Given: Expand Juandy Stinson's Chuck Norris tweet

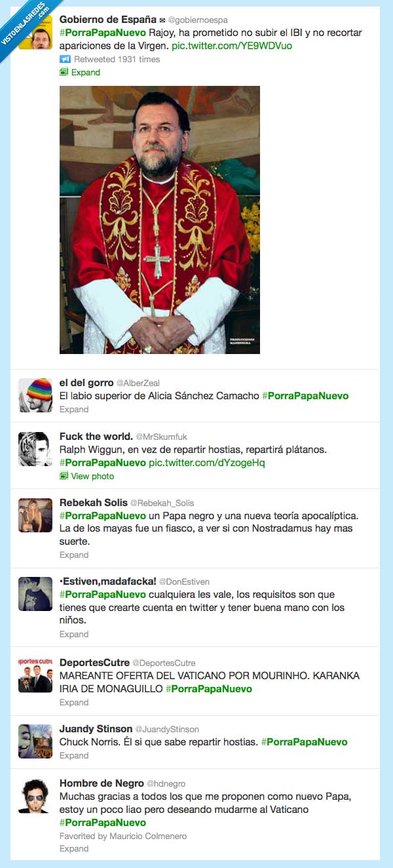Looking at the screenshot, I should (74, 755).
